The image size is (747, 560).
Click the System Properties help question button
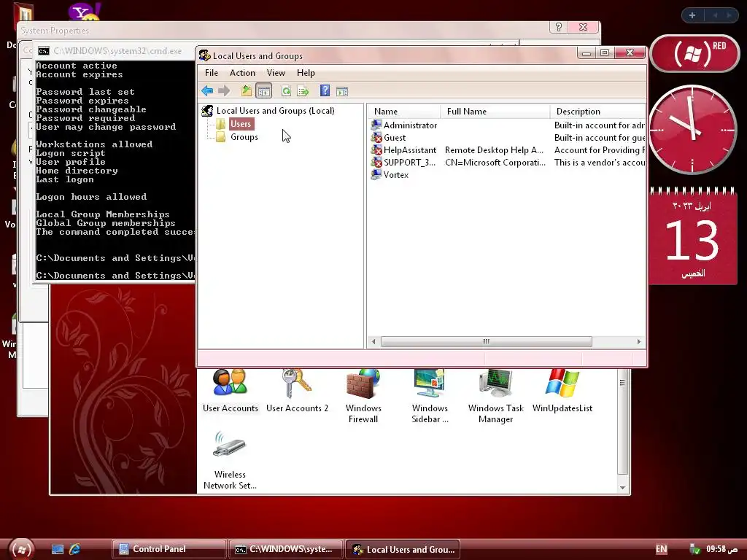point(558,27)
